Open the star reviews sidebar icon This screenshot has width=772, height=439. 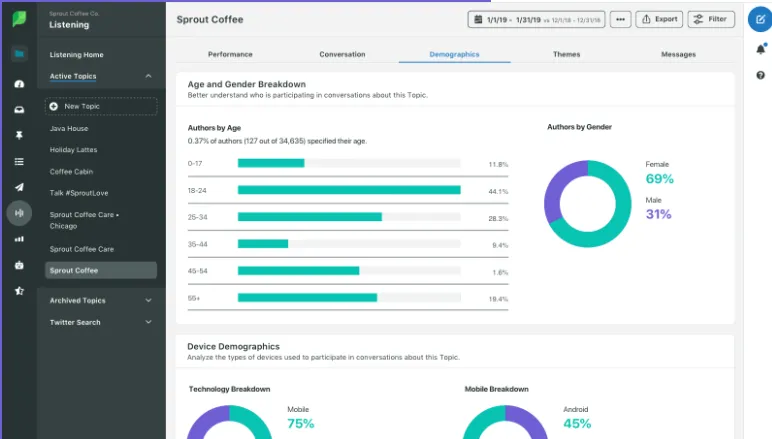pos(19,291)
